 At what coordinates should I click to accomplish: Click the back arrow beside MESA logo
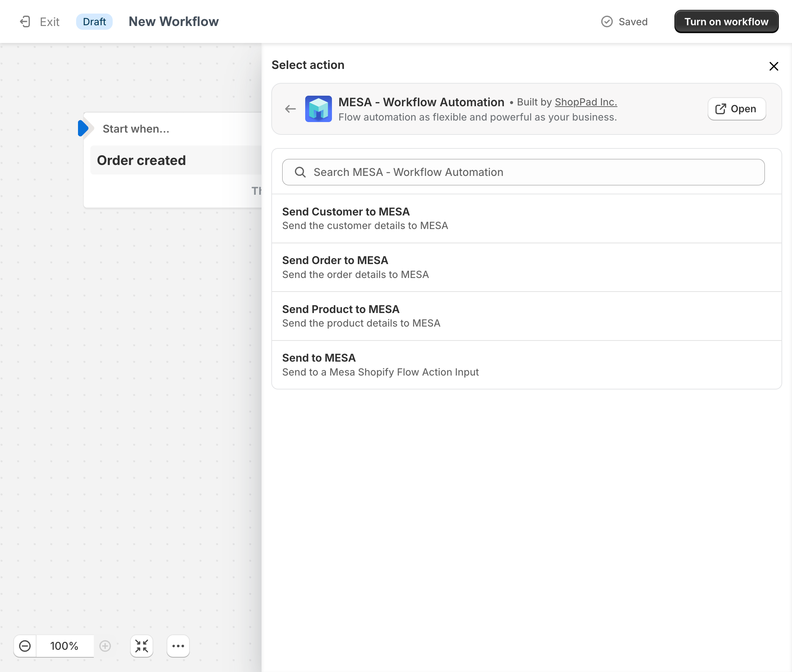[x=290, y=109]
